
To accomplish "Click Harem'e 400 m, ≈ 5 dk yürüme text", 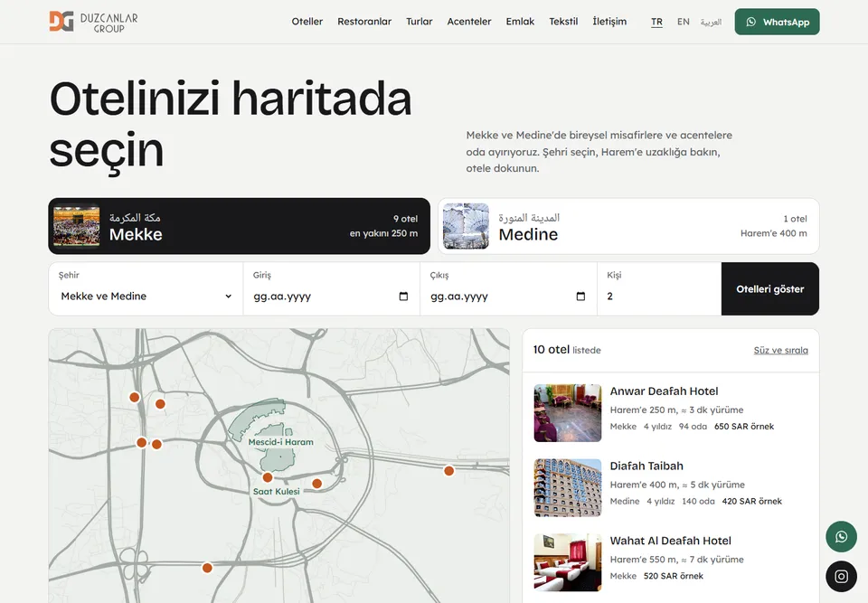I will tap(677, 485).
